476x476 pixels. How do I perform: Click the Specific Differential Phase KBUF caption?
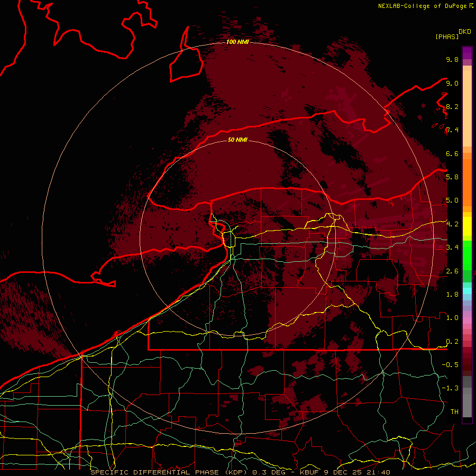tap(240, 472)
